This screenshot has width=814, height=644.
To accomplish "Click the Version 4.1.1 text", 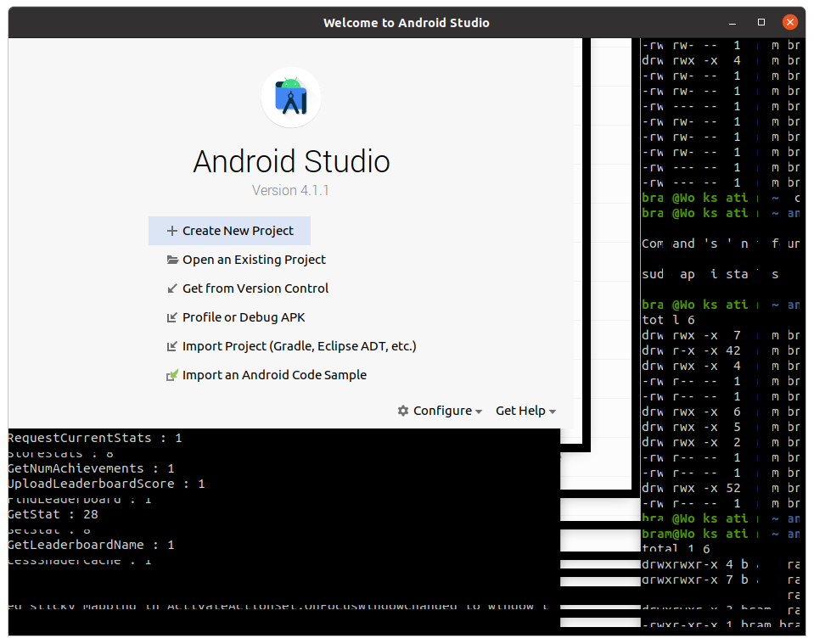I will [x=290, y=190].
